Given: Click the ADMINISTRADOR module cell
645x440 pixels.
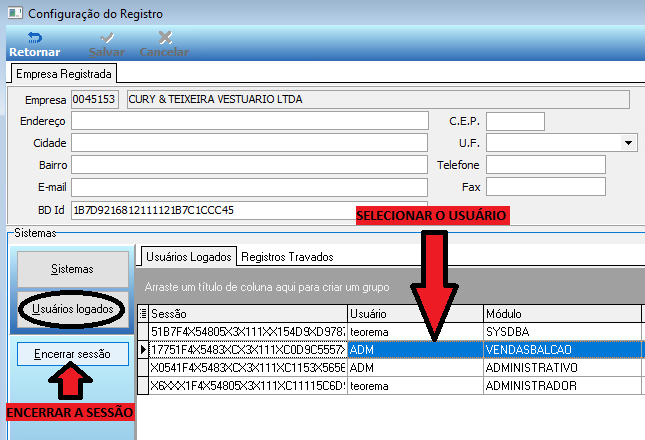Looking at the screenshot, I should pyautogui.click(x=562, y=386).
